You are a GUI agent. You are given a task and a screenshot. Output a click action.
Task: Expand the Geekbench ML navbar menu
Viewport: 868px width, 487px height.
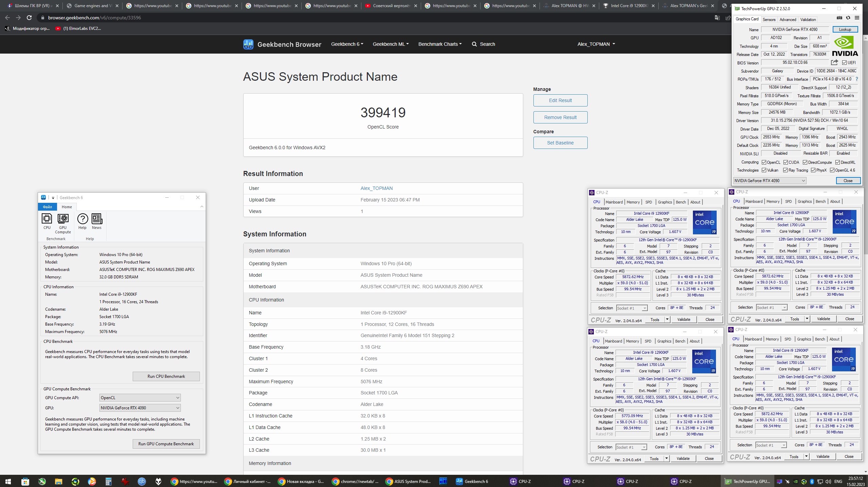coord(391,44)
